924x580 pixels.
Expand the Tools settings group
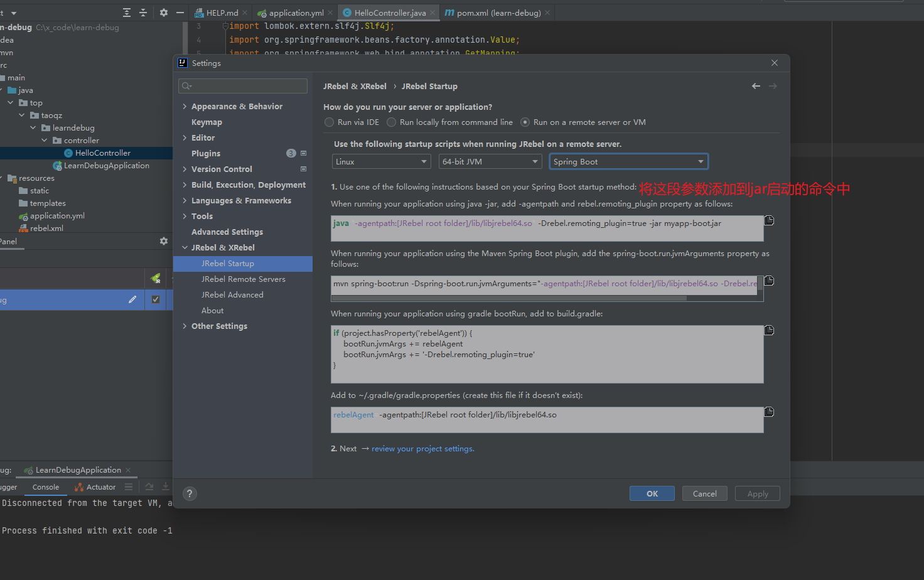pos(185,216)
